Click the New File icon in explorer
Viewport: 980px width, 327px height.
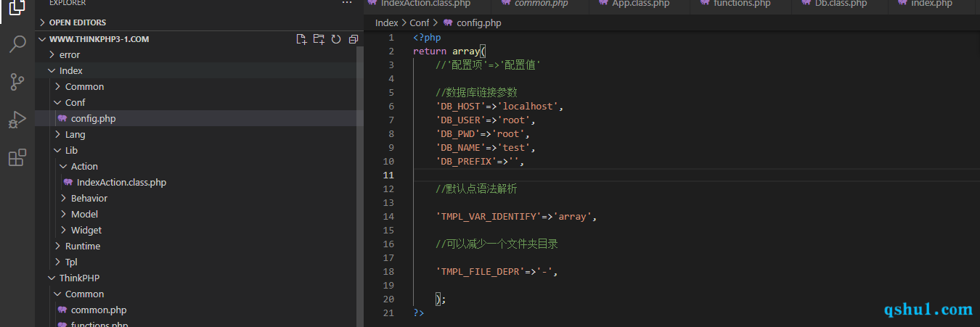[x=301, y=39]
